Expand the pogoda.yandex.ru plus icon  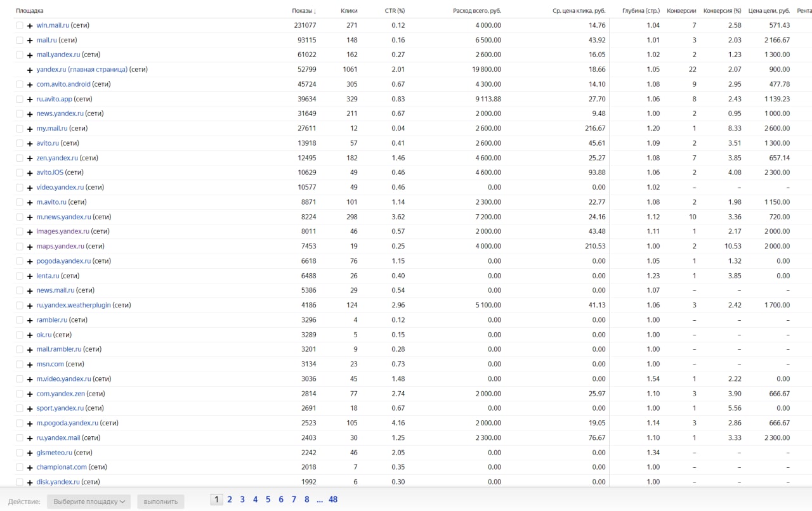point(30,261)
